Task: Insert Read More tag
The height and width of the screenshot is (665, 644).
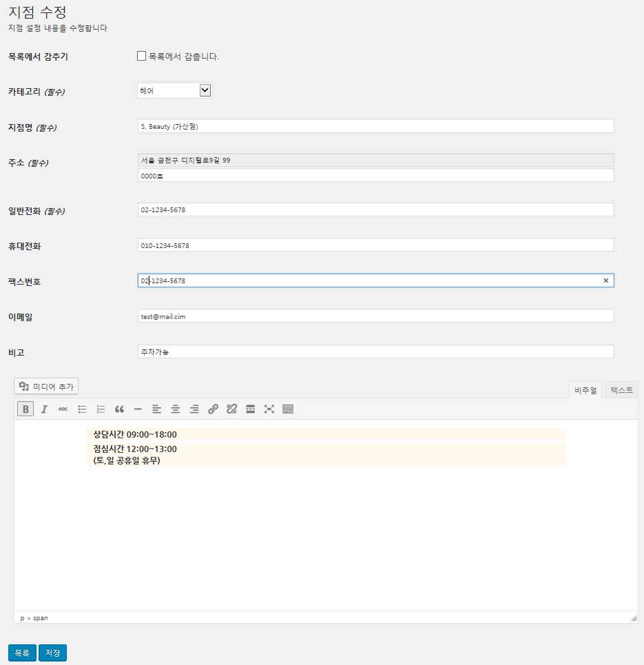Action: pyautogui.click(x=250, y=409)
